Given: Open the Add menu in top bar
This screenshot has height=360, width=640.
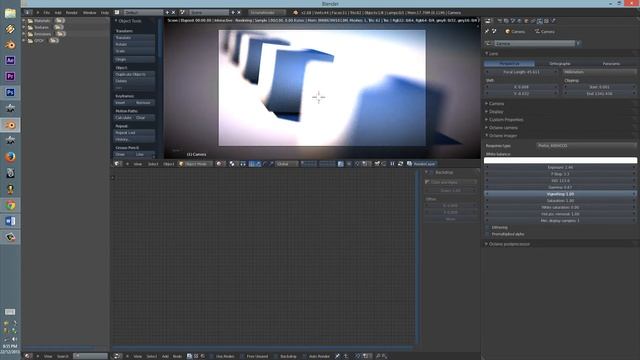Looking at the screenshot, I should [58, 13].
